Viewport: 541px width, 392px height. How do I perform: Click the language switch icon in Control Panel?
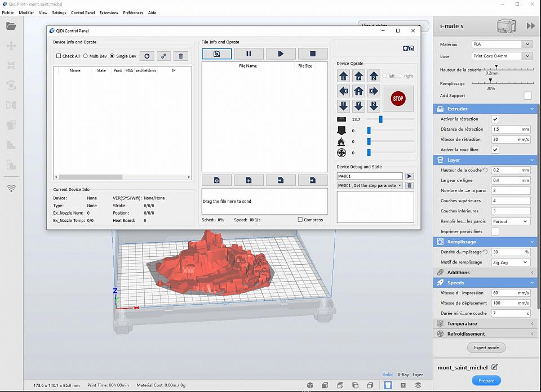pyautogui.click(x=408, y=48)
